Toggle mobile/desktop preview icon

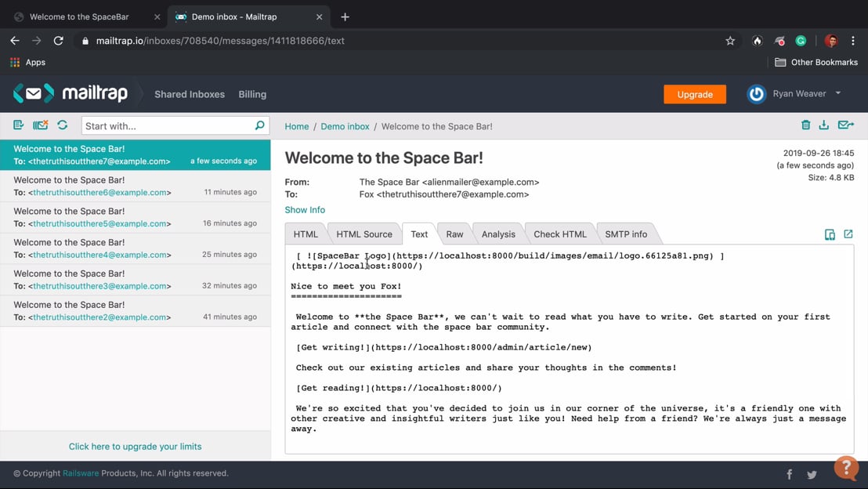830,234
